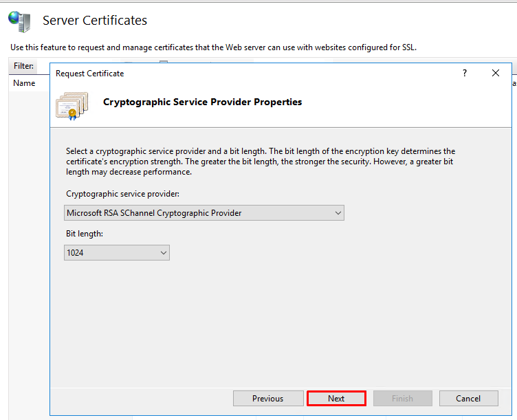Go back with the Previous button
This screenshot has height=420, width=517.
[268, 399]
